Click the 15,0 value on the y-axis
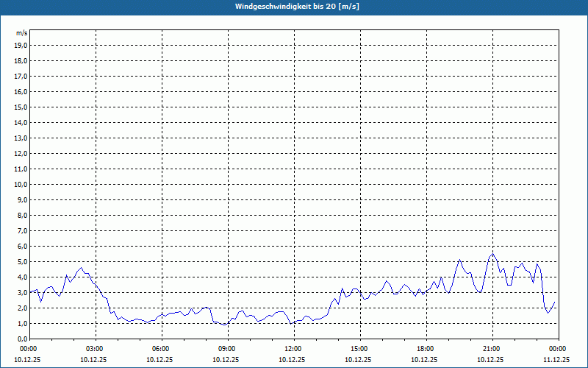 (x=21, y=107)
